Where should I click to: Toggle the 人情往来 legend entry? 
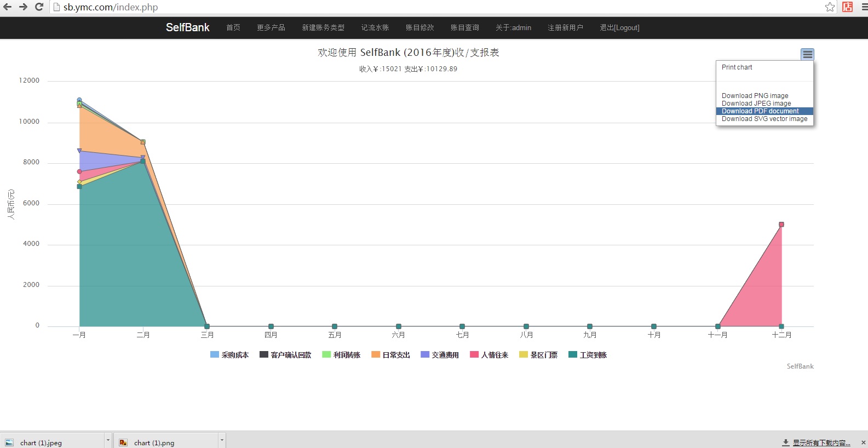(489, 355)
